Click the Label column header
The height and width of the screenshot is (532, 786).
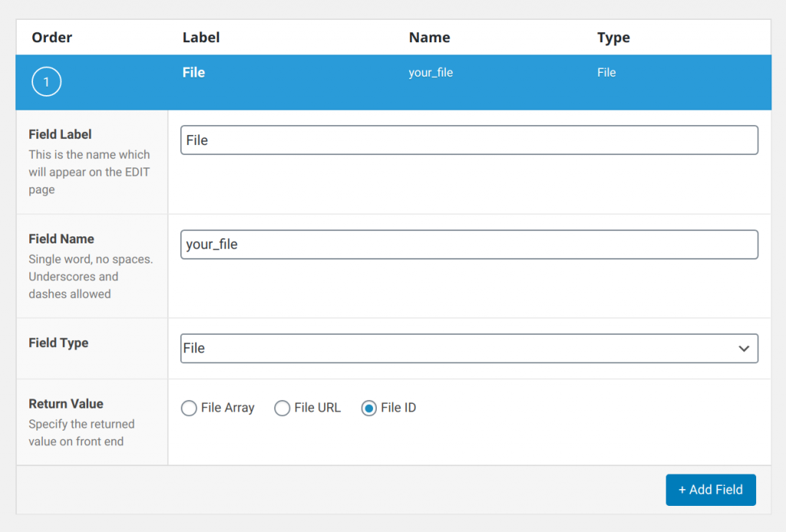click(x=201, y=37)
